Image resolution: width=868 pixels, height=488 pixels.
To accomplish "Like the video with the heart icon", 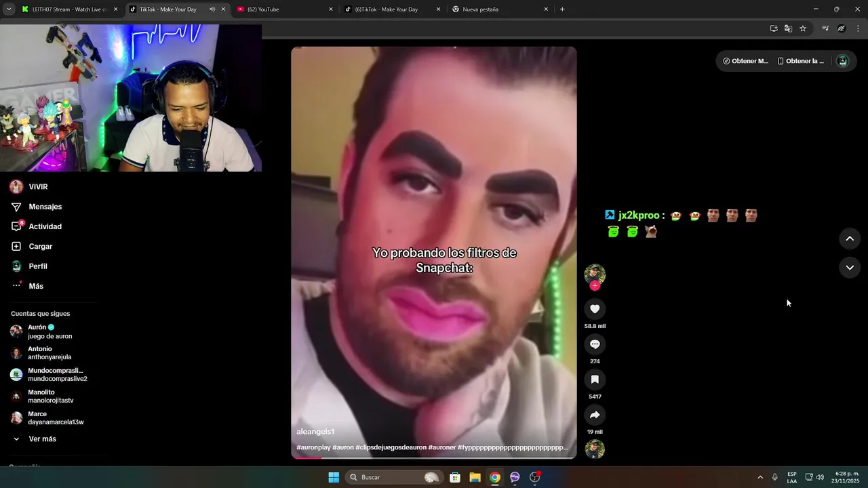I will [595, 309].
